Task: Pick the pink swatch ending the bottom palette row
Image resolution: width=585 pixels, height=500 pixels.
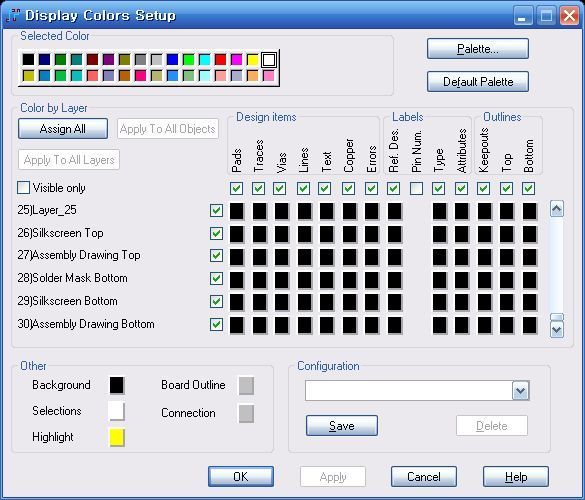Action: coord(269,76)
